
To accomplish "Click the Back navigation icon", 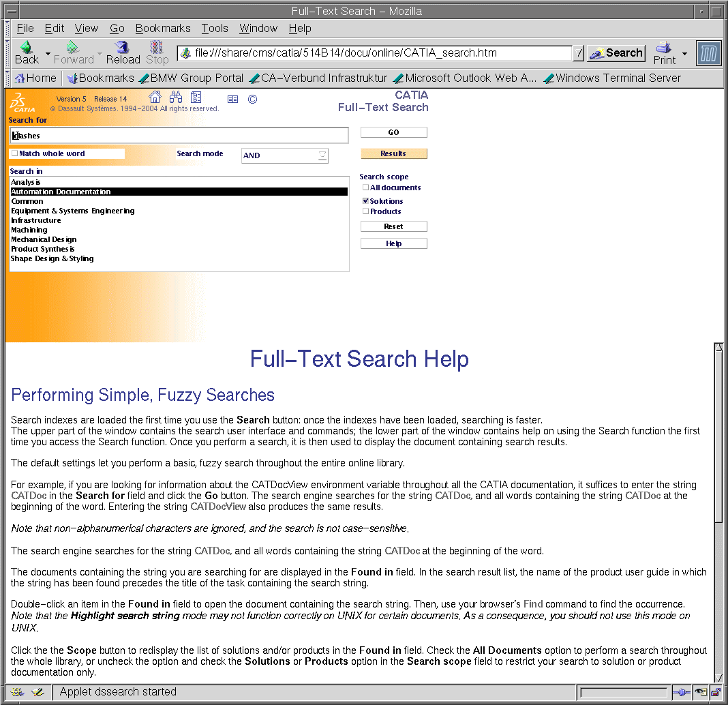I will (27, 47).
